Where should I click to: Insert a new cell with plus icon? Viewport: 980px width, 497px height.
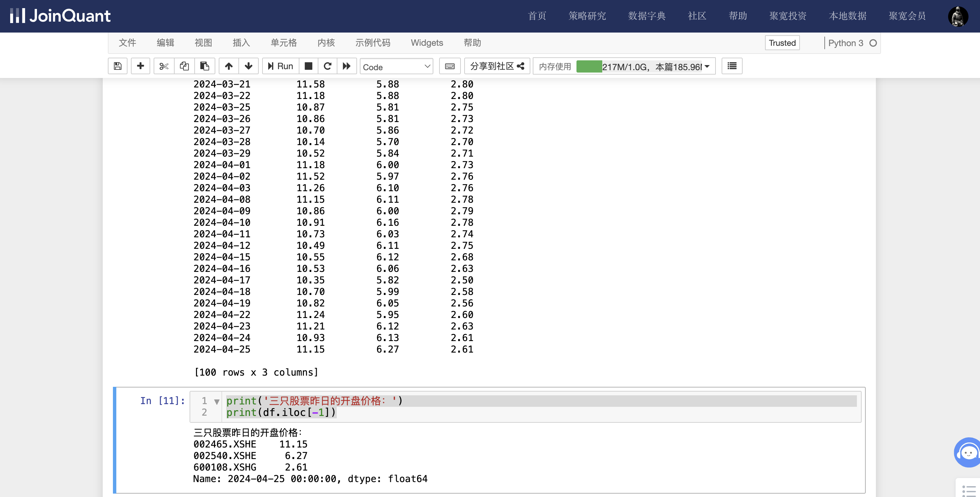[140, 66]
